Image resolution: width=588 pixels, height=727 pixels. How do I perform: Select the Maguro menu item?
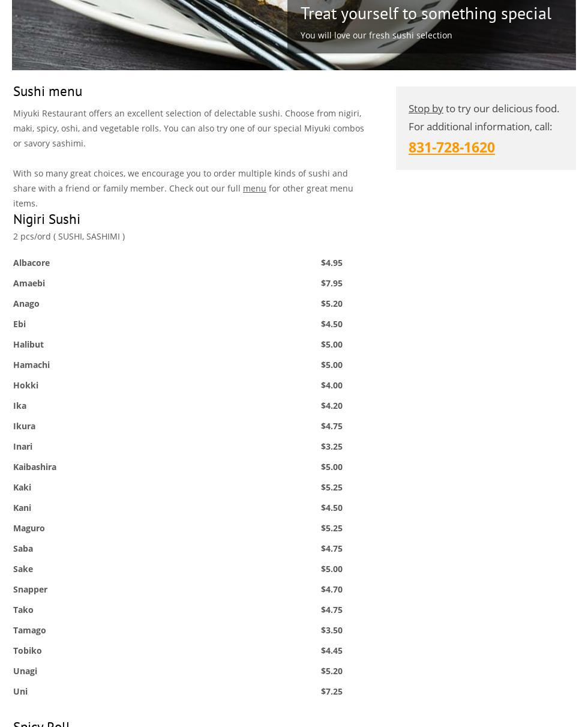[x=29, y=528]
